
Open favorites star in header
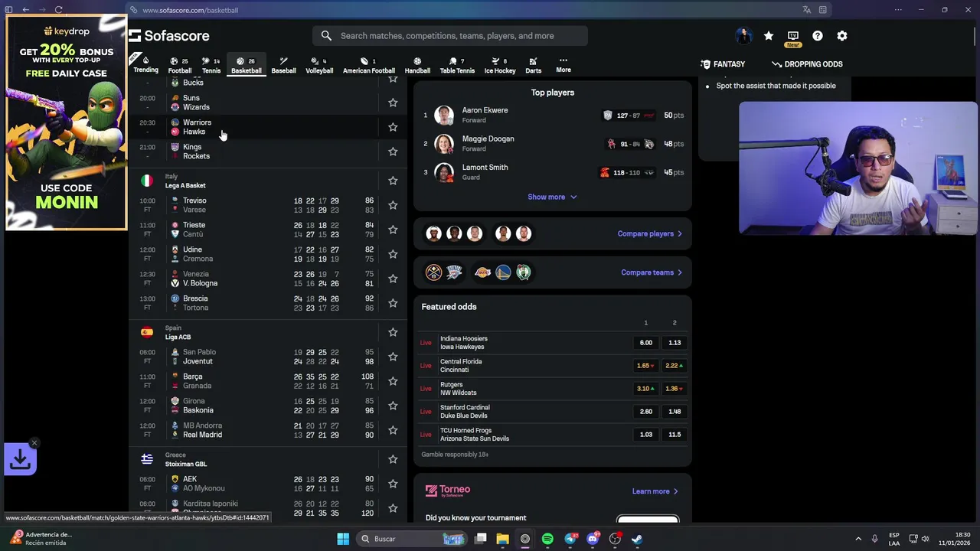[769, 36]
